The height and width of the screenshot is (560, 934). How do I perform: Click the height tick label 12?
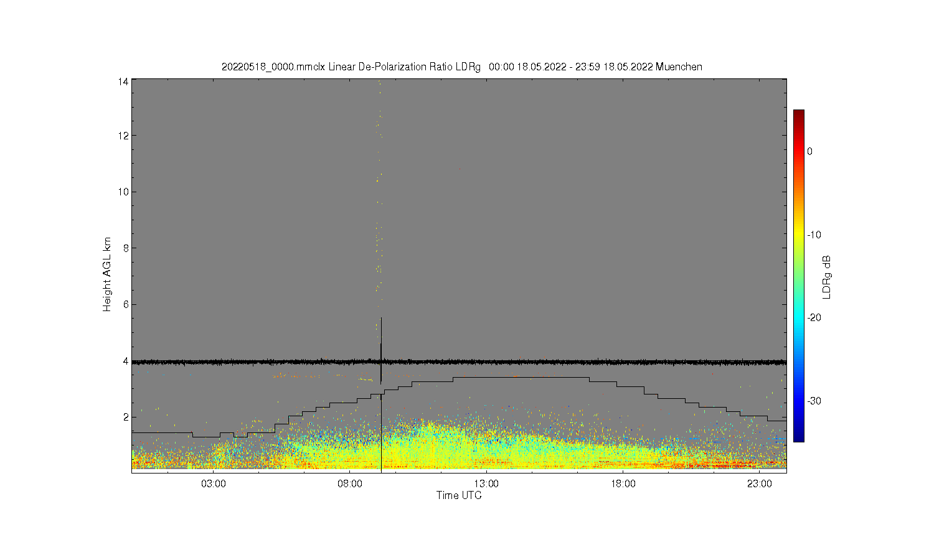click(x=123, y=136)
